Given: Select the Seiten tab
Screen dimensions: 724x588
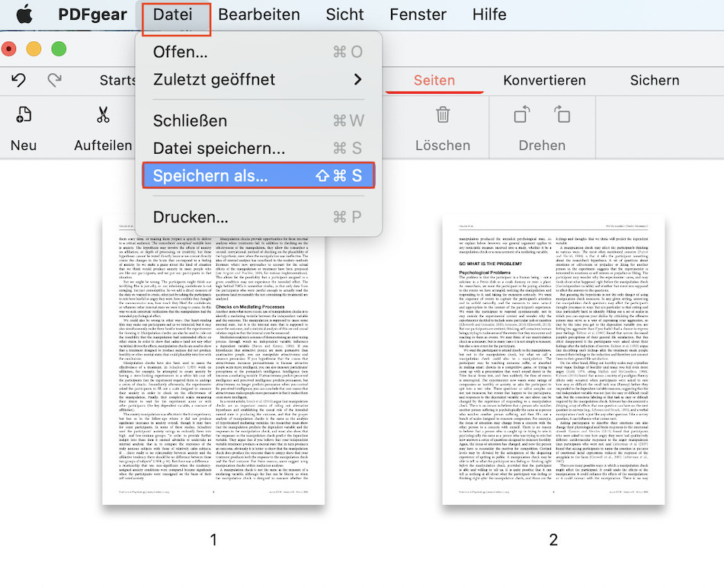Looking at the screenshot, I should (434, 80).
